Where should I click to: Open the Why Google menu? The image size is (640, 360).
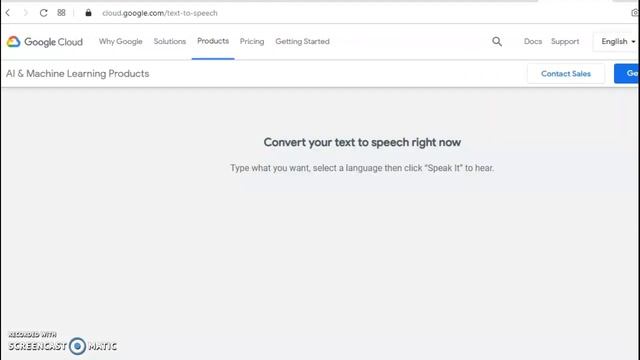pyautogui.click(x=120, y=41)
